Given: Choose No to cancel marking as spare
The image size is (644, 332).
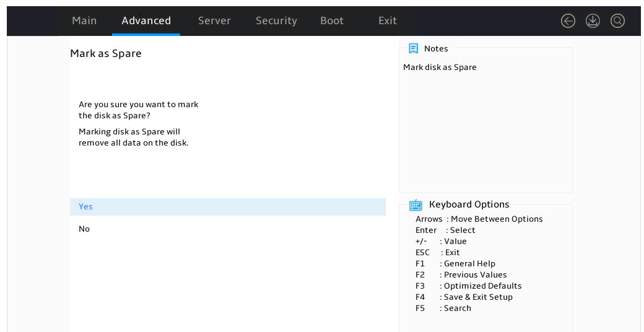Looking at the screenshot, I should coord(227,229).
